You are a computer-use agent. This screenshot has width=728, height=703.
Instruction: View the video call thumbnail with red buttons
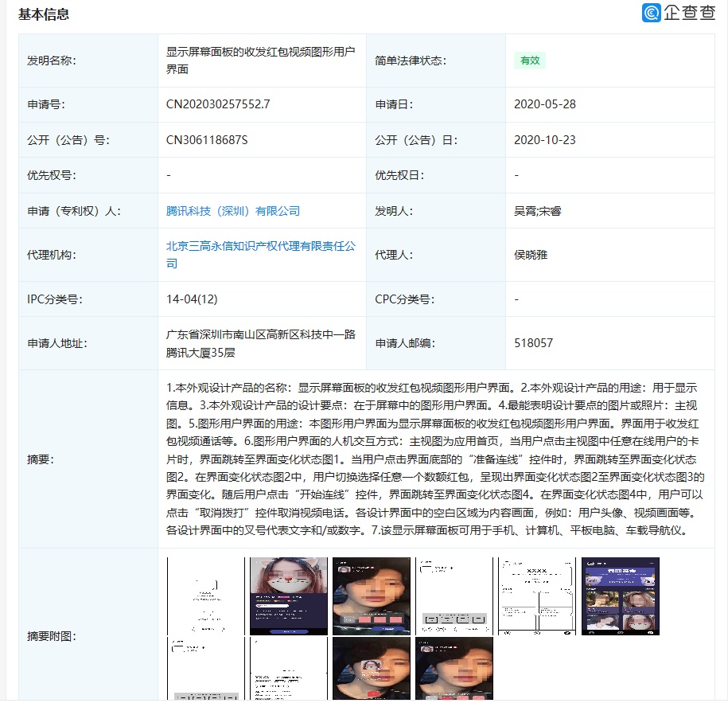pos(371,595)
